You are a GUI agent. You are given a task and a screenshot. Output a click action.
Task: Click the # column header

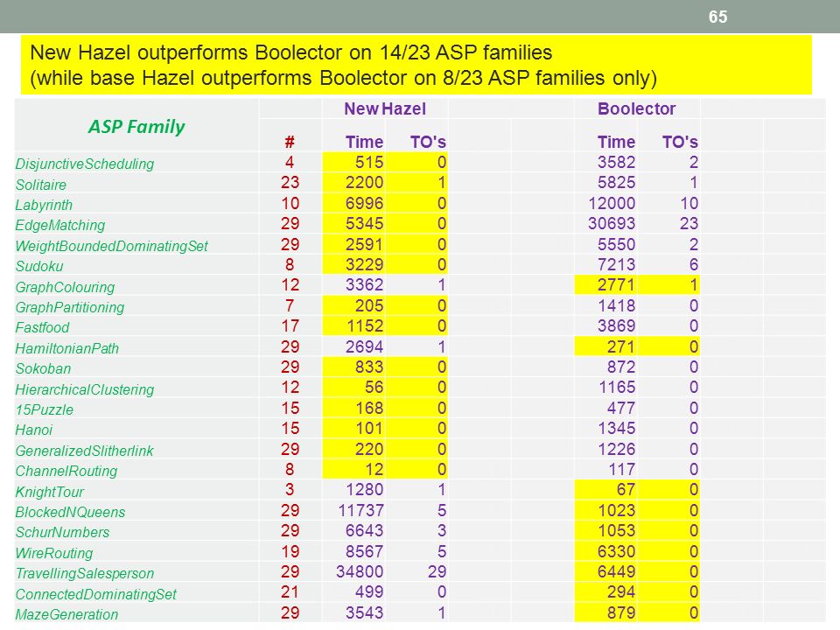coord(290,142)
